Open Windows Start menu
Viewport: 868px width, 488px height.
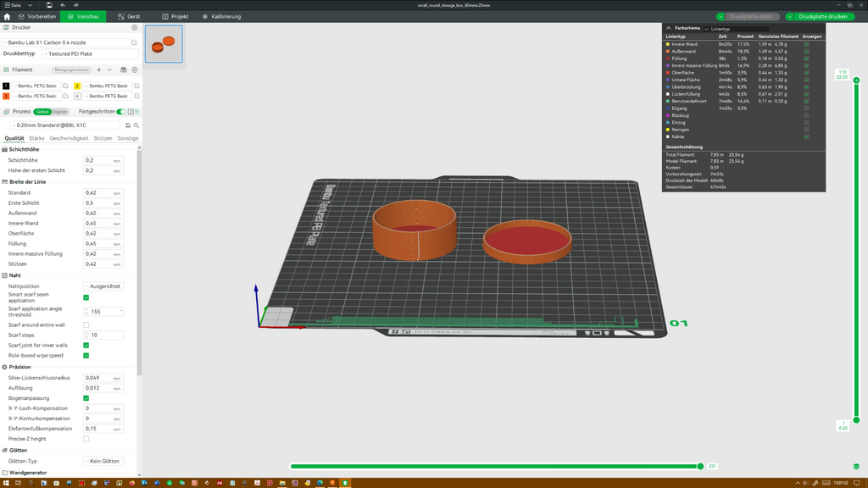[x=6, y=483]
